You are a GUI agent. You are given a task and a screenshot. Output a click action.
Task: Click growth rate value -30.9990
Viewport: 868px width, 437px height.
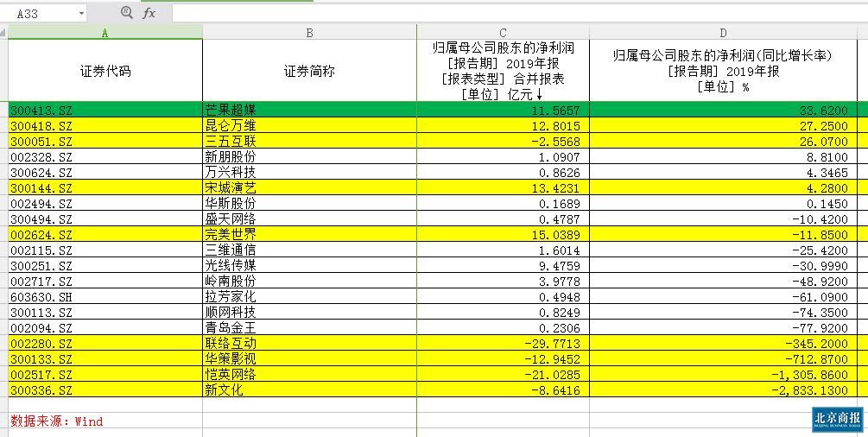(723, 265)
